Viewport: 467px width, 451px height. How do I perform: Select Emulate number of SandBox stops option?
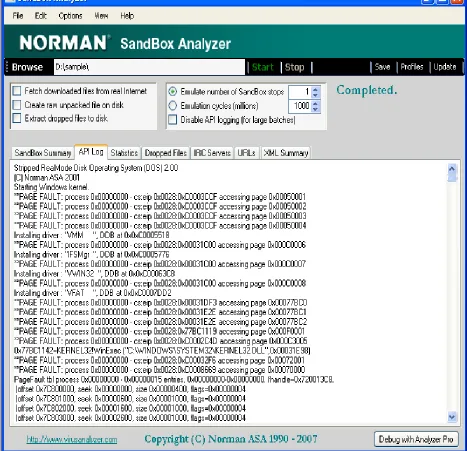[173, 91]
